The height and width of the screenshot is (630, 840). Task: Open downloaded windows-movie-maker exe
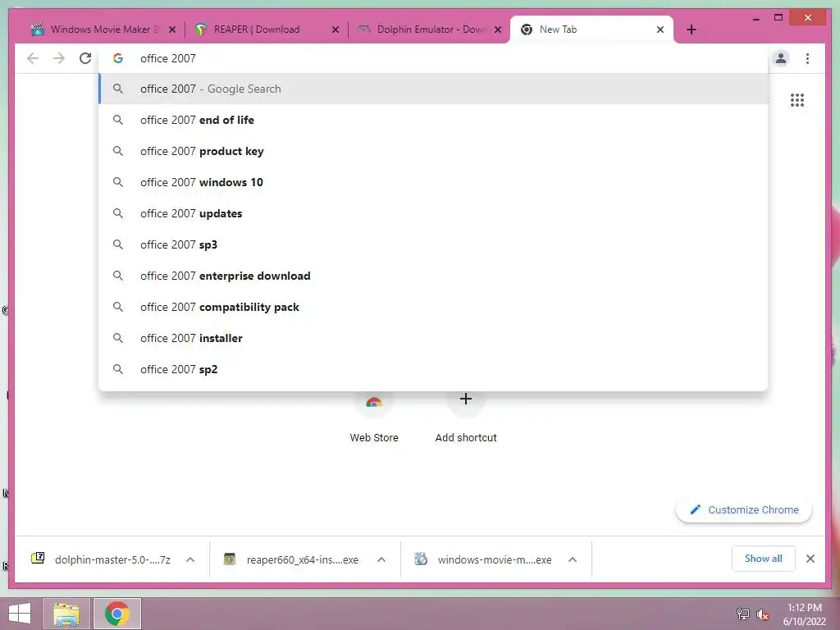[x=484, y=559]
